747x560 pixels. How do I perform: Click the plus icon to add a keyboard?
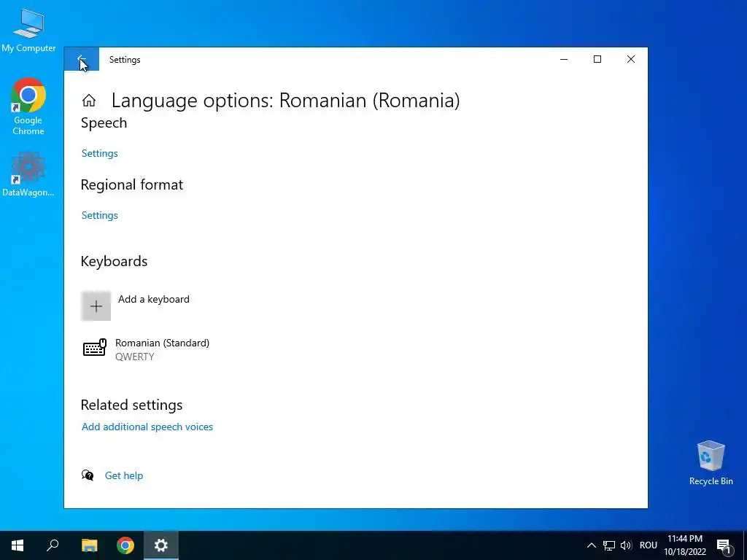pyautogui.click(x=96, y=306)
